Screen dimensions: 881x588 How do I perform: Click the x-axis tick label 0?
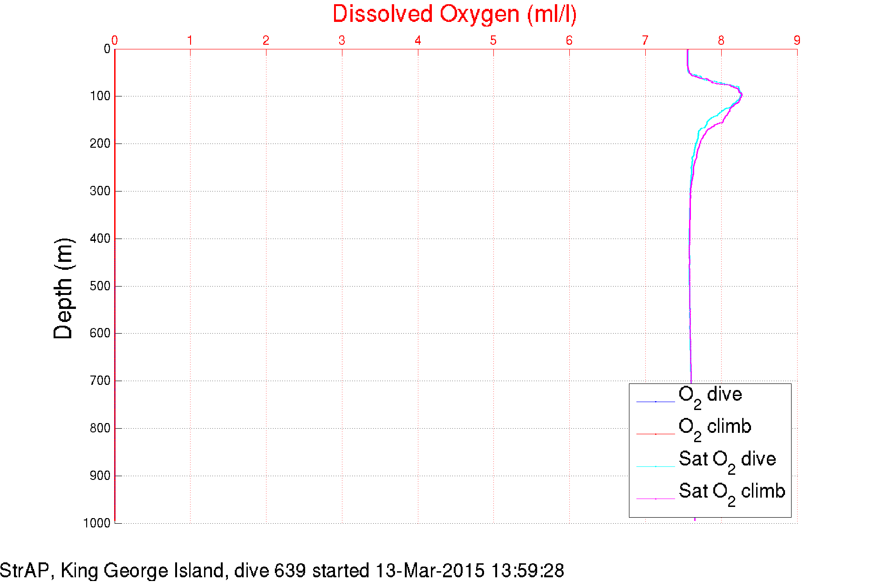pyautogui.click(x=115, y=41)
